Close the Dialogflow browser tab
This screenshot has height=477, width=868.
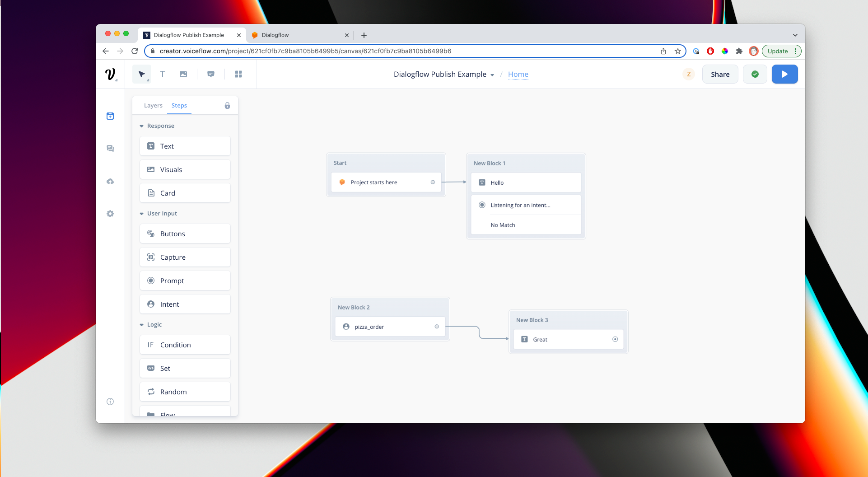coord(347,35)
